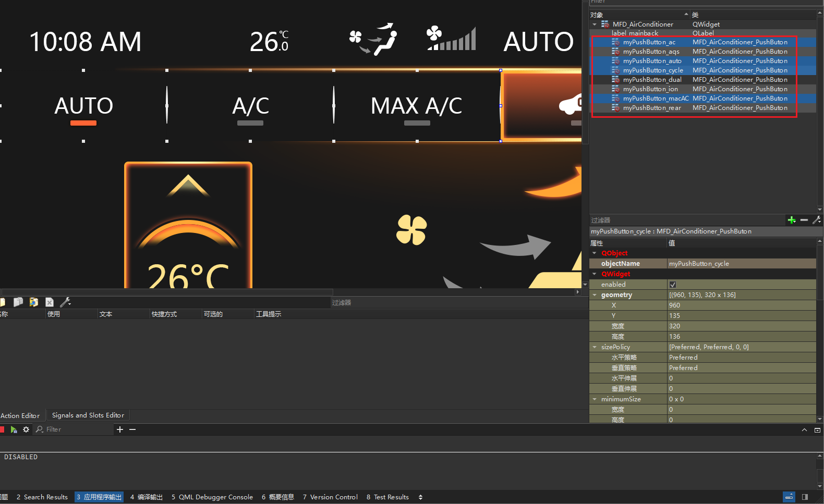Select myPushButton_cycle in the object tree
The height and width of the screenshot is (504, 824).
[653, 70]
